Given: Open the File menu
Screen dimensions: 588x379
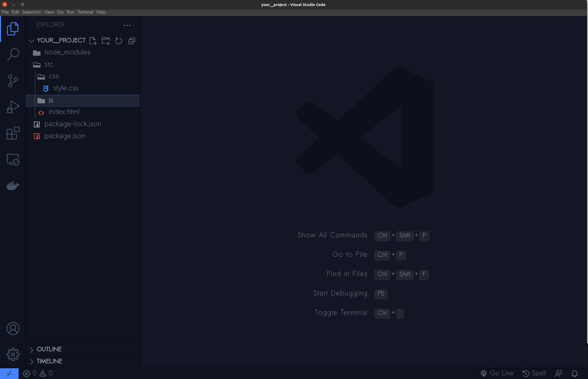Looking at the screenshot, I should point(5,12).
